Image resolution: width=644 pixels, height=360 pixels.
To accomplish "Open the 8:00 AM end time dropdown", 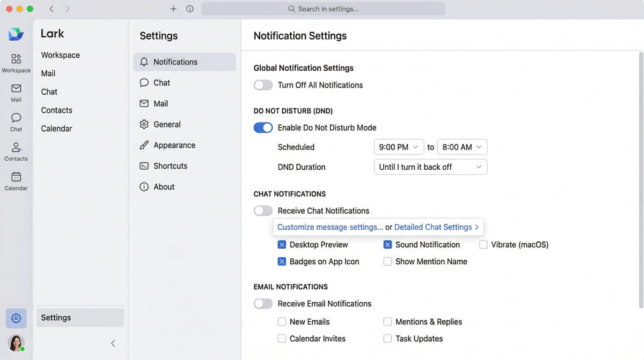I will [462, 147].
